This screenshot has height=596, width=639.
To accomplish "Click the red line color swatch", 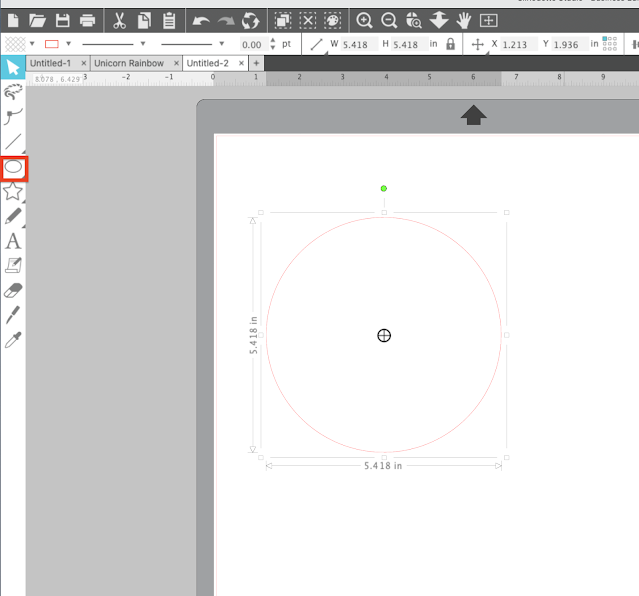I will click(52, 44).
